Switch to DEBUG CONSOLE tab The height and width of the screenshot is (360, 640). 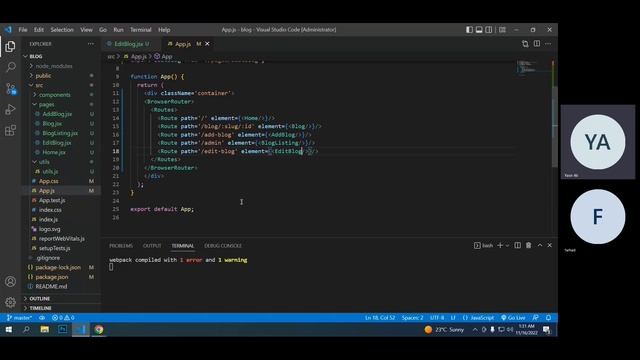223,246
